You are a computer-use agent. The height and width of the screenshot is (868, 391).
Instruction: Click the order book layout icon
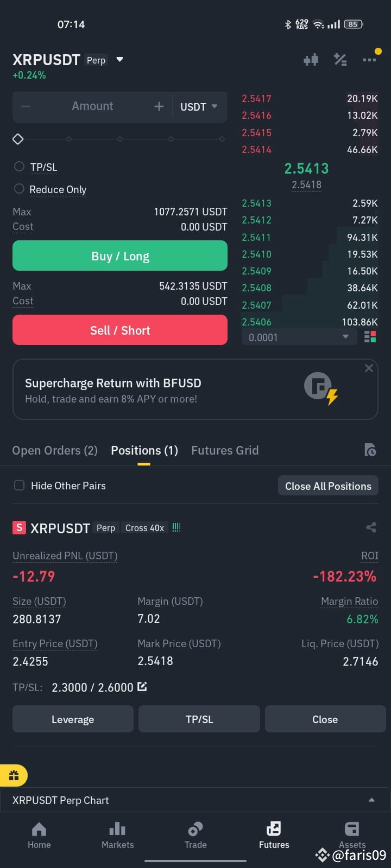[x=370, y=337]
